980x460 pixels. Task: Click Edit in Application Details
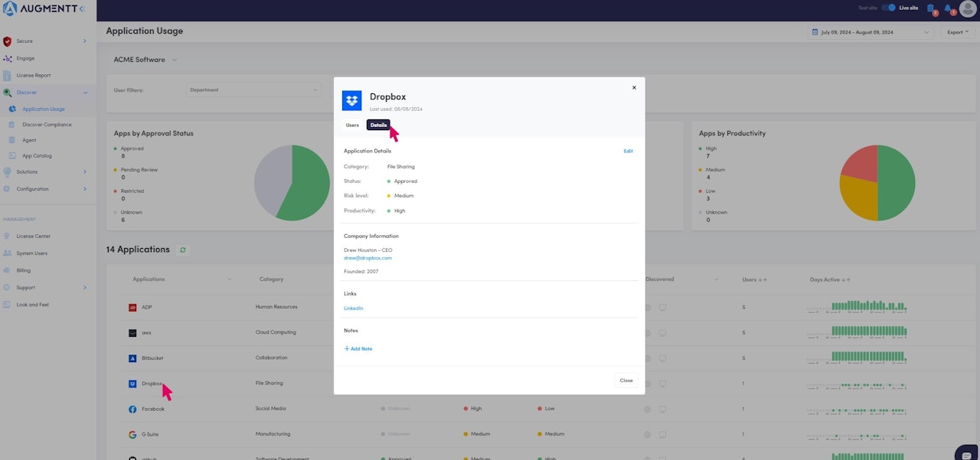pos(628,152)
